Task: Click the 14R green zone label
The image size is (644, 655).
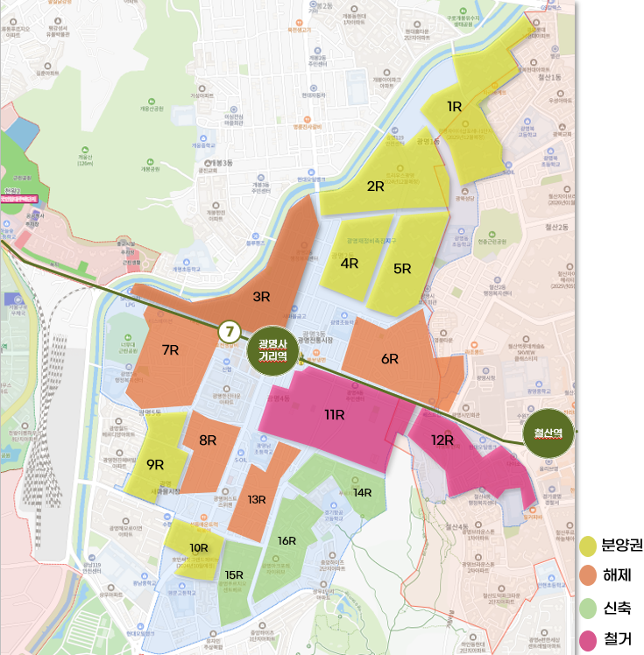Action: click(363, 493)
